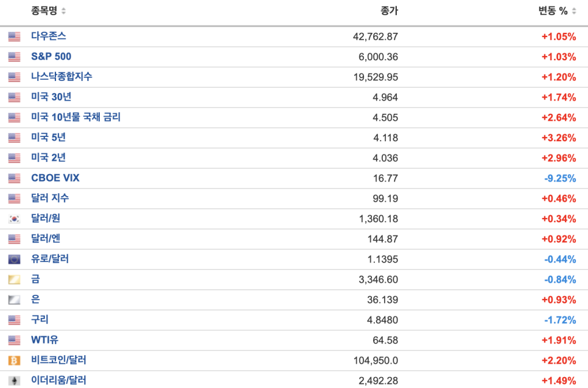Select the 4.505 yield value
Image resolution: width=588 pixels, height=388 pixels.
click(385, 118)
